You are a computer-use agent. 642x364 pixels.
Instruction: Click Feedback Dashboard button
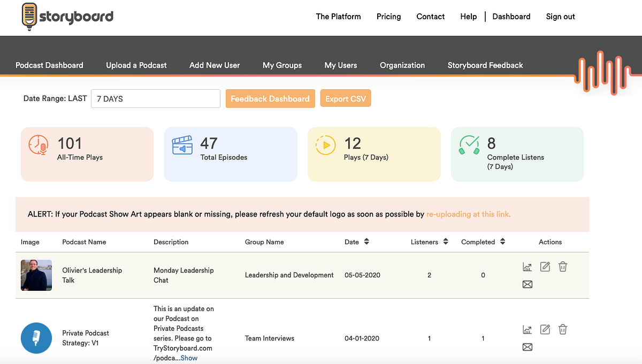click(x=270, y=99)
